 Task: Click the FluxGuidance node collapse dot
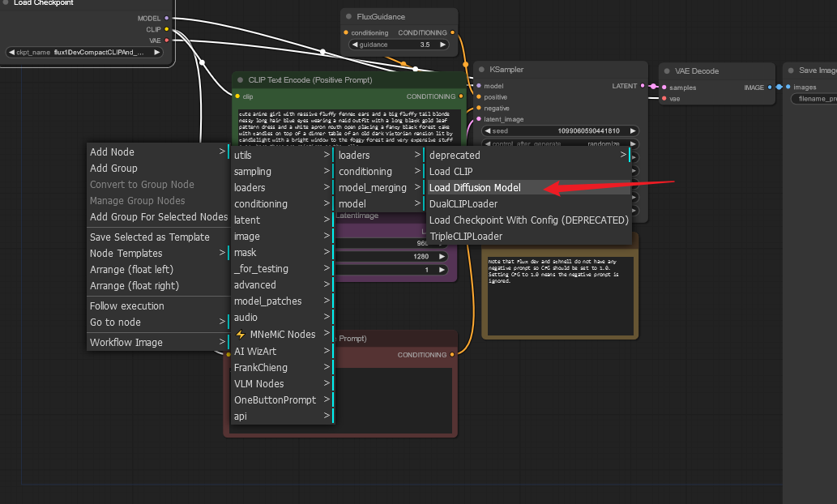[348, 16]
